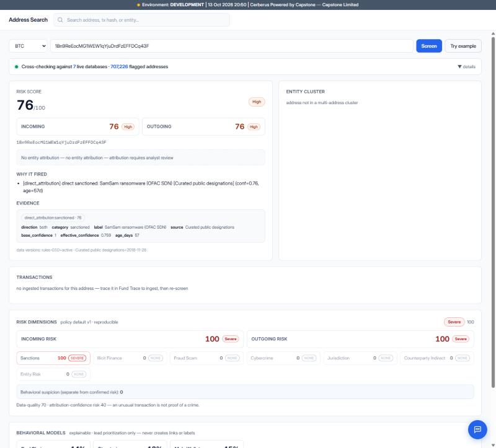Click the direct_attribution:sanctioned evidence chip
496x448 pixels.
coord(53,218)
